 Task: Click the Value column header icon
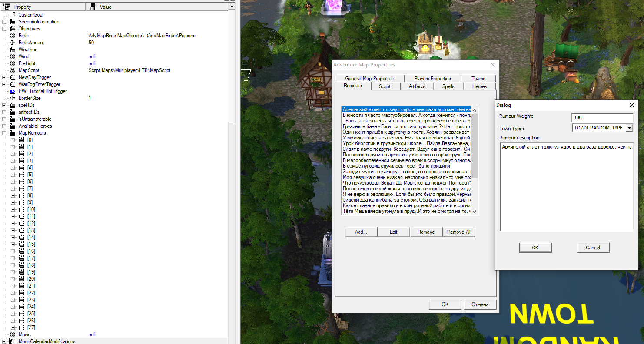[92, 7]
